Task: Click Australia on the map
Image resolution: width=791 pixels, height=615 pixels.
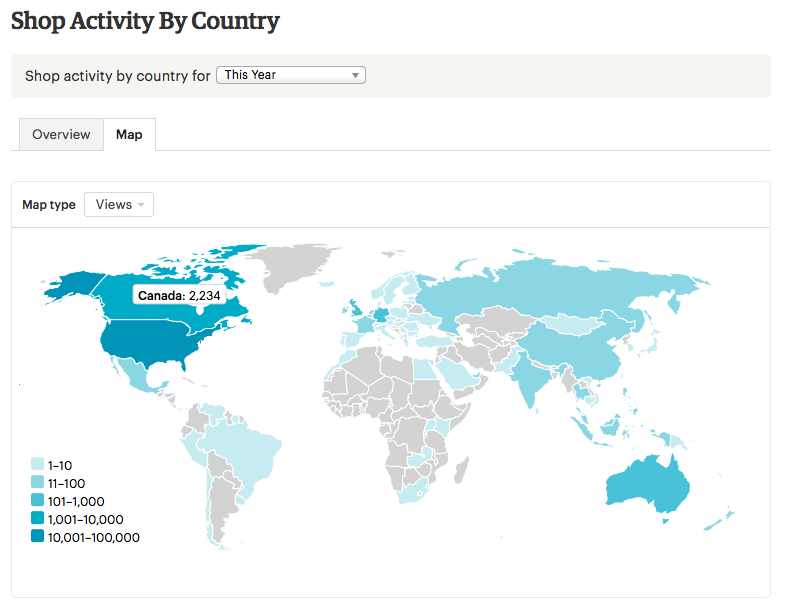Action: pyautogui.click(x=648, y=484)
